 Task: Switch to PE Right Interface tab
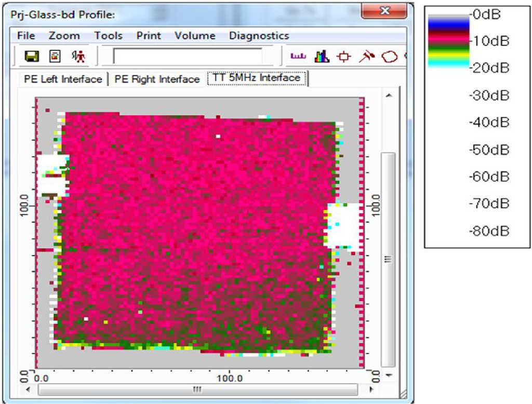click(157, 79)
